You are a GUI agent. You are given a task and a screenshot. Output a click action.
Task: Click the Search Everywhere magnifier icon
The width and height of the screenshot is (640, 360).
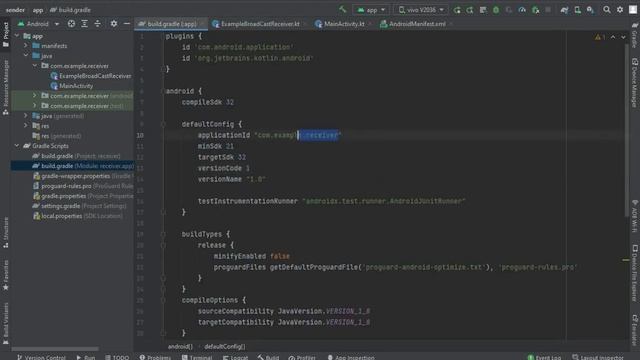(x=607, y=9)
